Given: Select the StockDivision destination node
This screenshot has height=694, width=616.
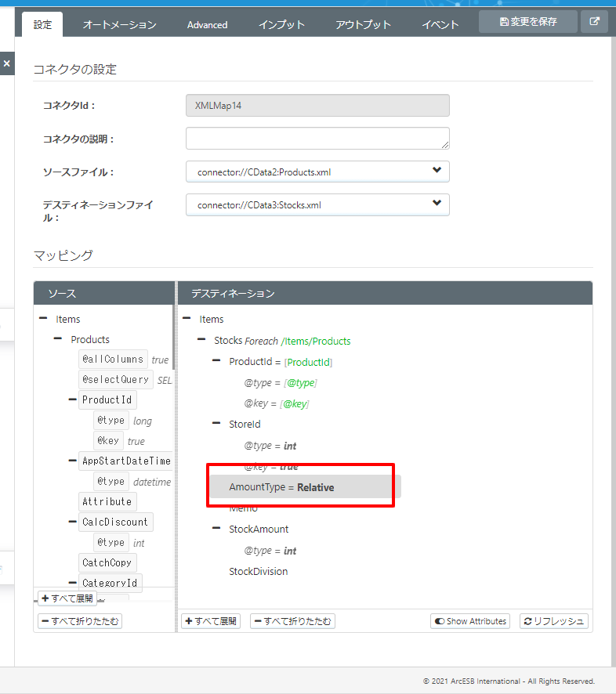Looking at the screenshot, I should tap(258, 571).
